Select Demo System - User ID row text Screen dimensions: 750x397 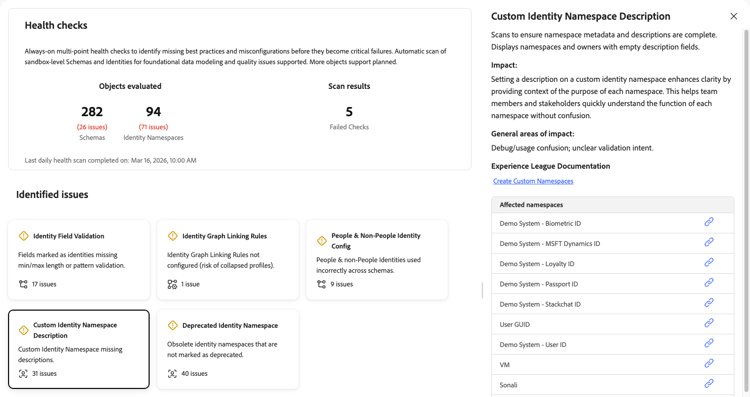533,344
